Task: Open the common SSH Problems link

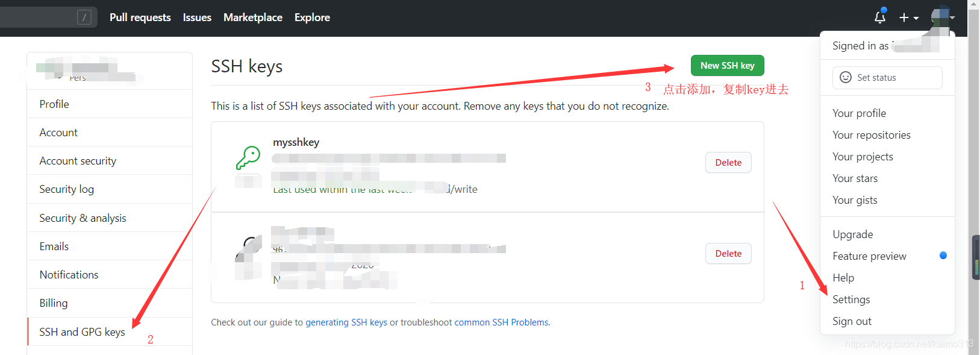Action: click(x=501, y=322)
